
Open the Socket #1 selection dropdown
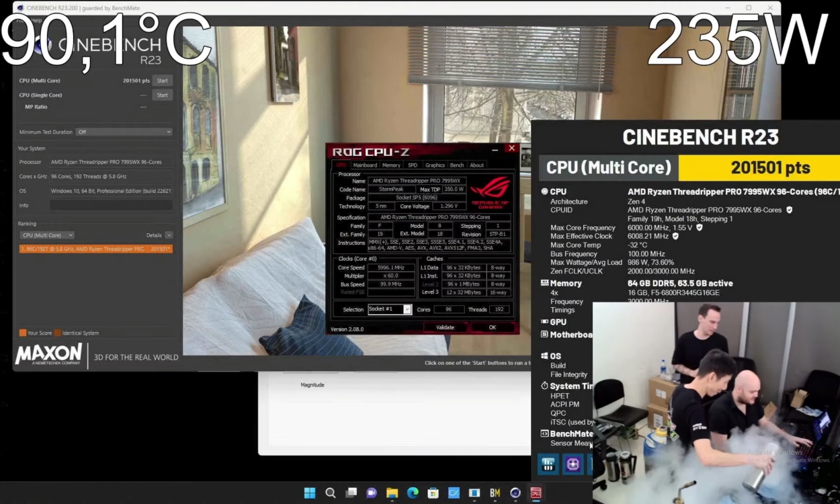pyautogui.click(x=390, y=309)
